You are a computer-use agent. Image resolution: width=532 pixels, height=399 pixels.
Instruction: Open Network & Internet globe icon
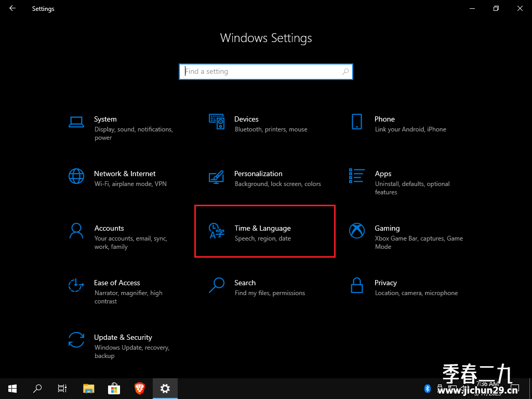76,176
